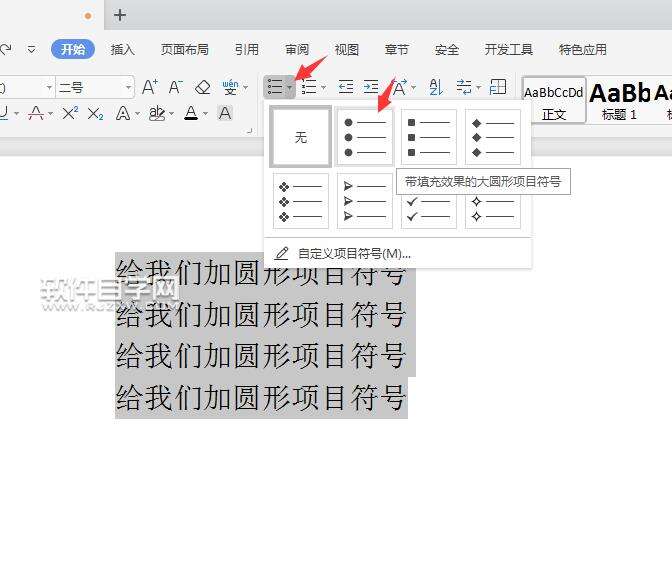Select checkmark bullet style
Screen dimensions: 672x562
(429, 210)
